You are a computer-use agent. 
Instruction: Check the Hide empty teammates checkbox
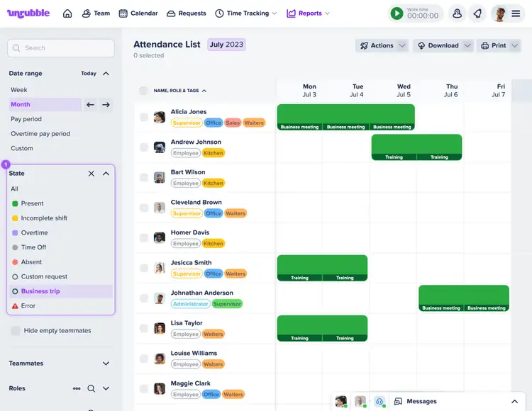click(16, 331)
